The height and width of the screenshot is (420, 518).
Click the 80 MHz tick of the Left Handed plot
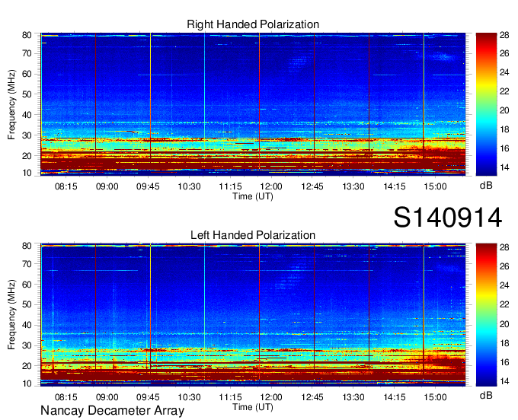27,246
